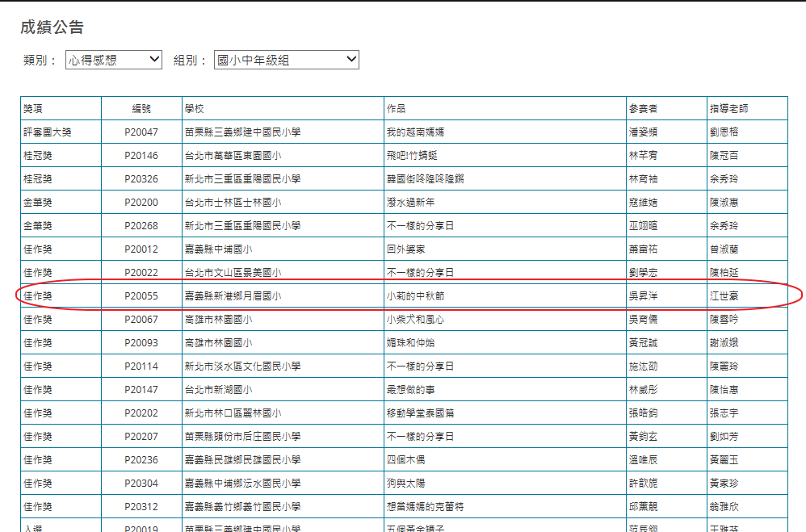Click the circled work 小莉的中秋節
The height and width of the screenshot is (532, 806).
(x=415, y=296)
